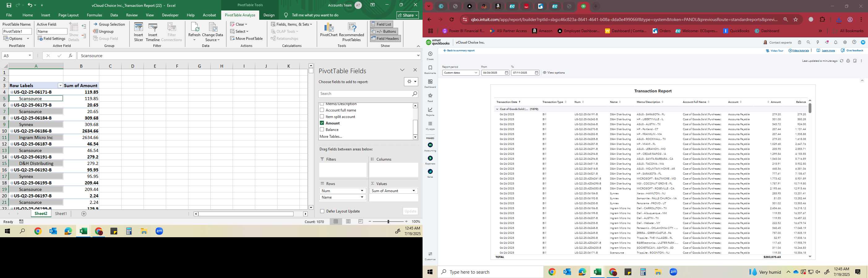Open Recommended PivotTables
This screenshot has width=868, height=278.
(x=351, y=32)
